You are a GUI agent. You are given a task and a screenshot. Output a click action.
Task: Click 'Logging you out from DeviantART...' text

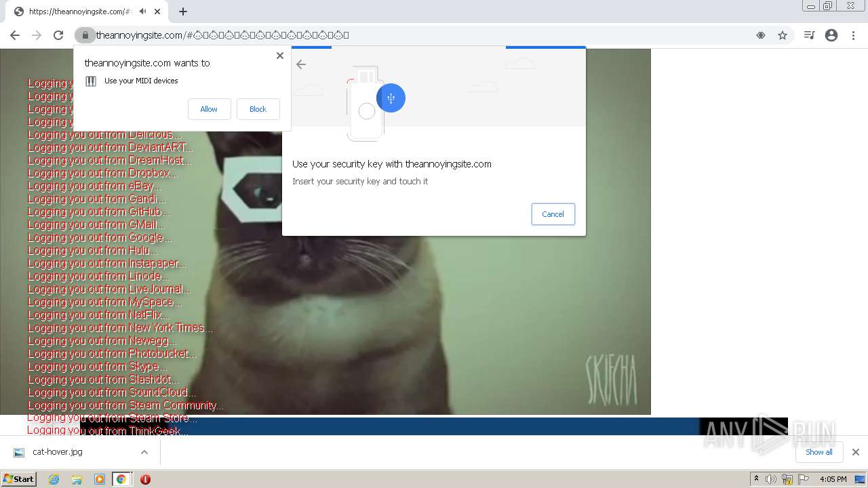(111, 148)
